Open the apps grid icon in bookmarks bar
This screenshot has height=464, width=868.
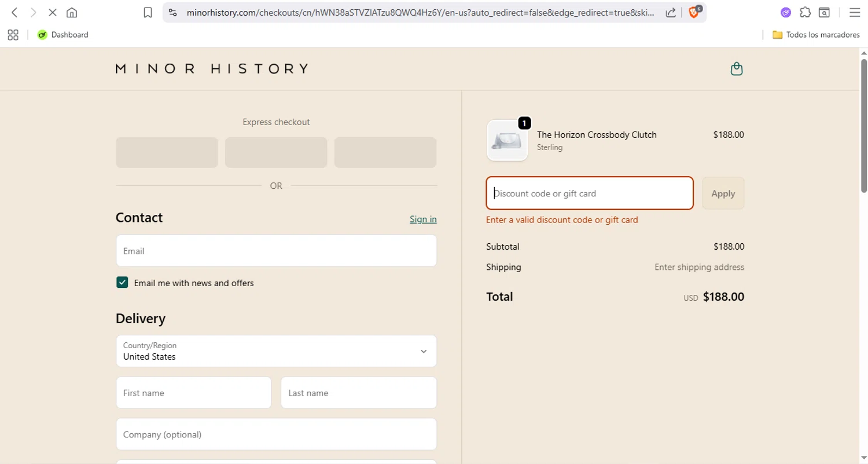(13, 35)
